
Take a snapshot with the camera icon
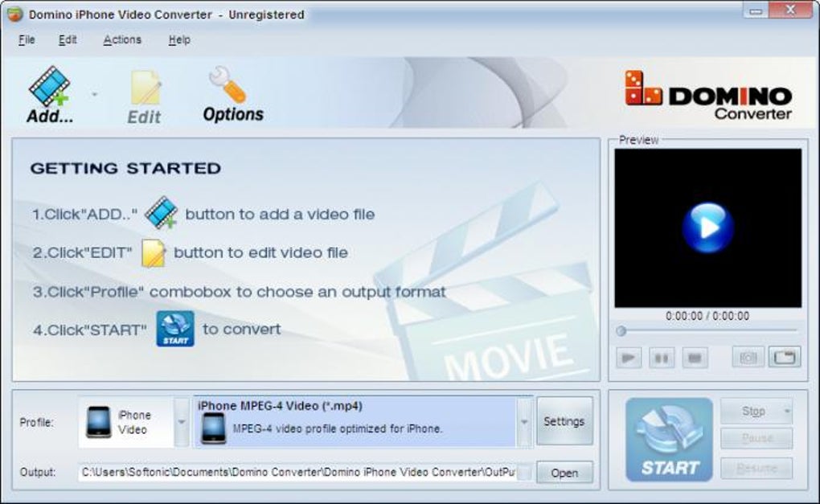click(x=748, y=358)
